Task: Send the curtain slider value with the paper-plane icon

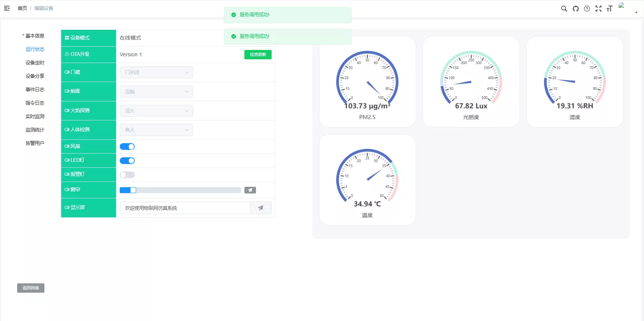Action: [250, 190]
